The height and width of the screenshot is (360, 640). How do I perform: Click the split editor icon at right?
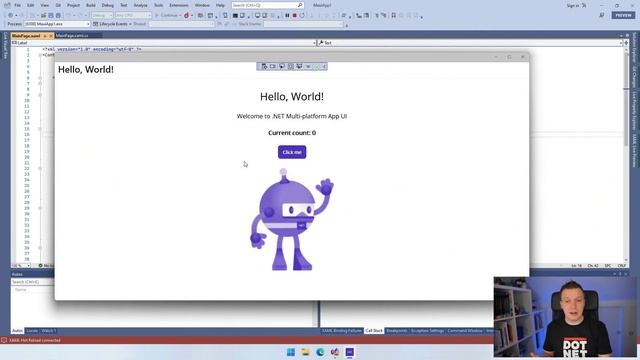point(626,42)
